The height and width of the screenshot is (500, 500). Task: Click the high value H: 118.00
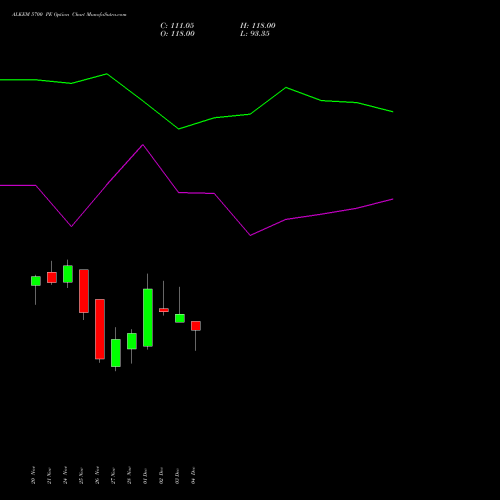(258, 26)
